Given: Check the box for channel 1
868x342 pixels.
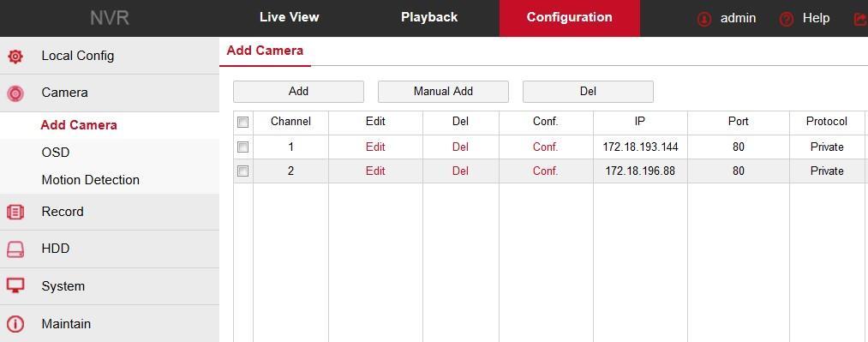Looking at the screenshot, I should (243, 147).
